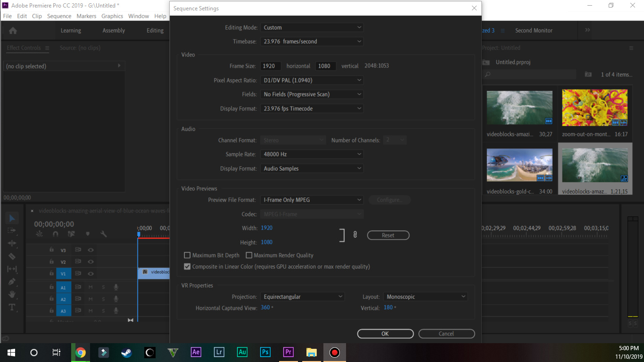The height and width of the screenshot is (362, 644).
Task: Select the zoom-out-on-mont clip thumbnail
Action: 594,107
